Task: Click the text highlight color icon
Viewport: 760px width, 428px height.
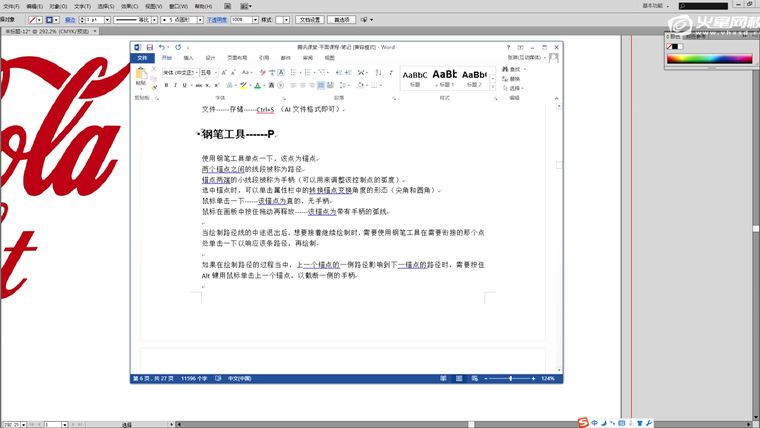Action: 243,85
